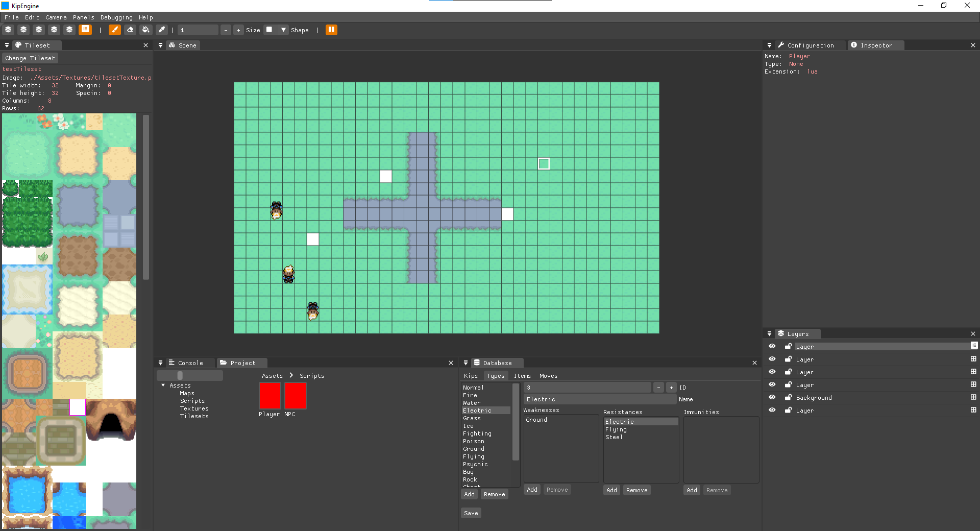Screen dimensions: 980x531
Task: Open the Console panel options arrow
Action: (x=160, y=363)
